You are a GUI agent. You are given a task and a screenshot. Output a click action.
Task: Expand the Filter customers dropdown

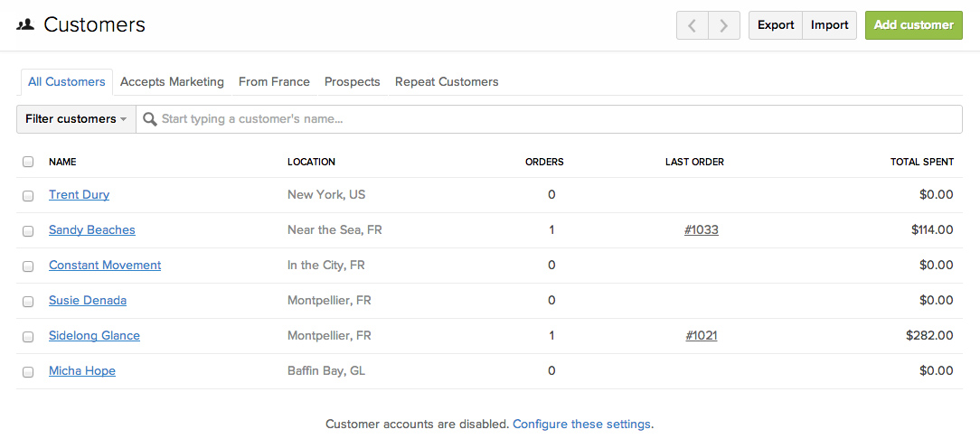(76, 119)
